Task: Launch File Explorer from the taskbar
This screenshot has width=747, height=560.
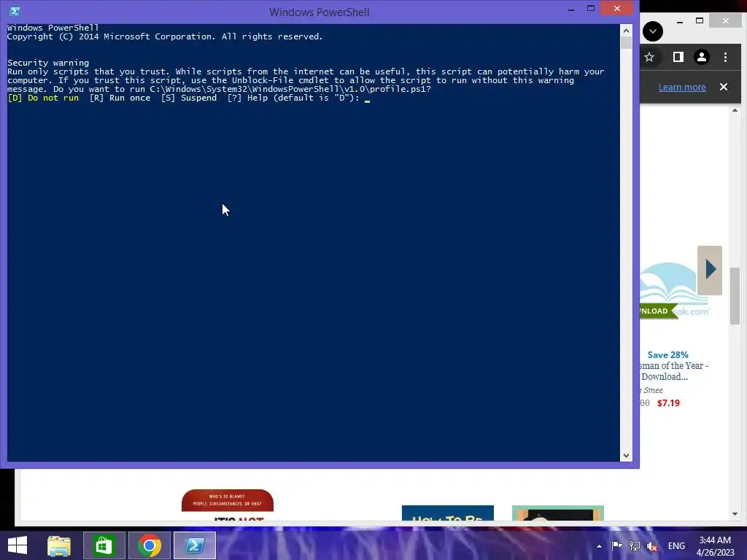Action: tap(59, 545)
